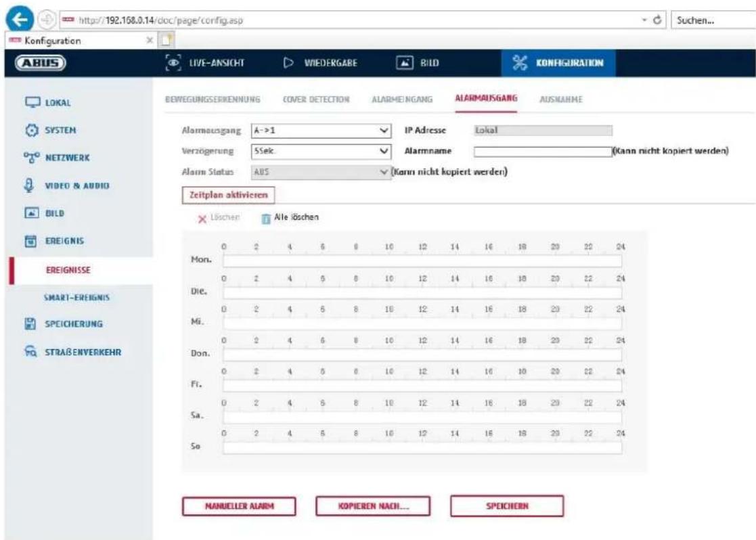Click the Kopieren nach... button
Image resolution: width=756 pixels, height=540 pixels.
coord(373,506)
